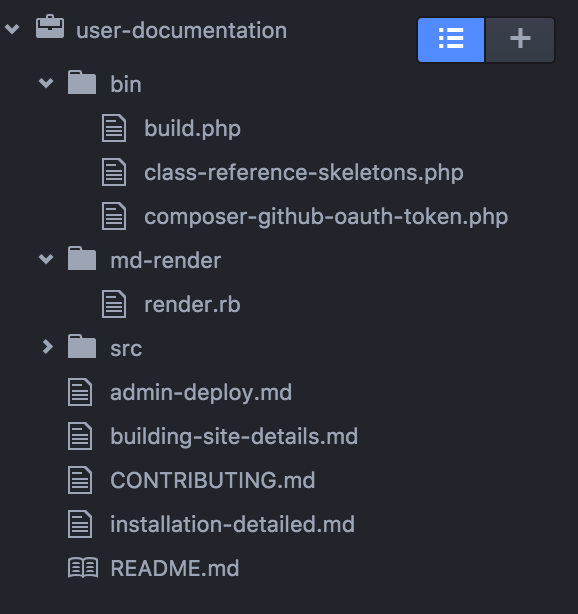578x614 pixels.
Task: Select admin-deploy.md in the tree
Action: (201, 392)
